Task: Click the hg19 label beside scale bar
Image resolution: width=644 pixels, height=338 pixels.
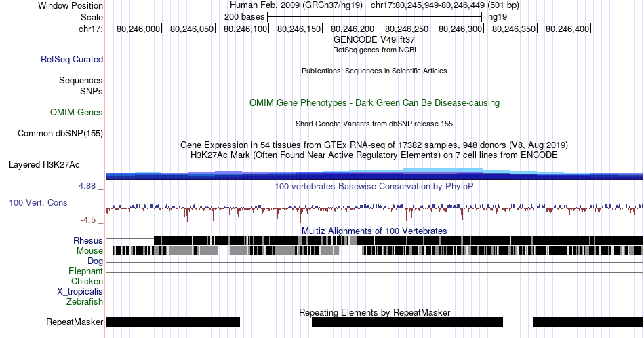Action: (x=498, y=17)
